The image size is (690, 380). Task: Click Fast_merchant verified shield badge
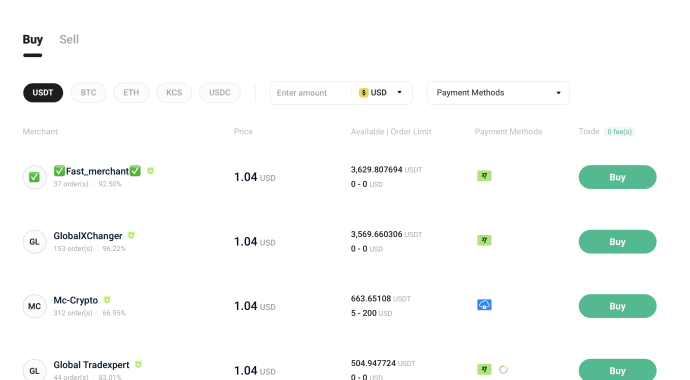pos(150,171)
